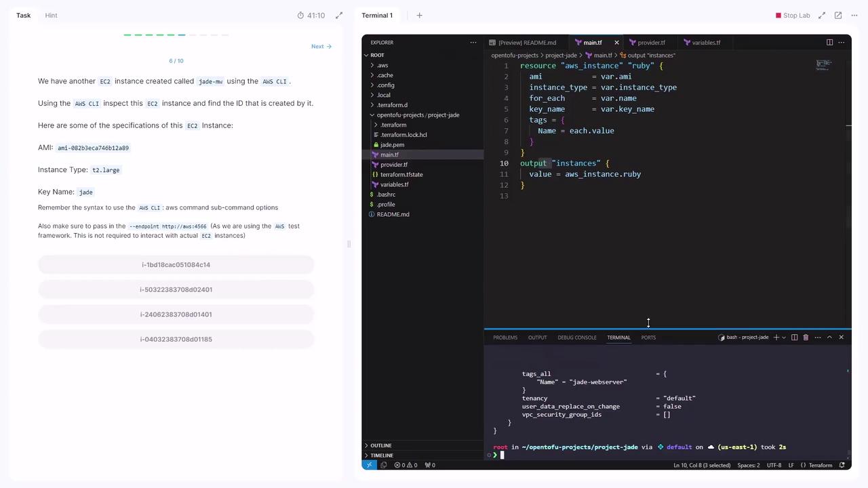Open lab in new window icon
Viewport: 868px width, 488px height.
coord(838,15)
